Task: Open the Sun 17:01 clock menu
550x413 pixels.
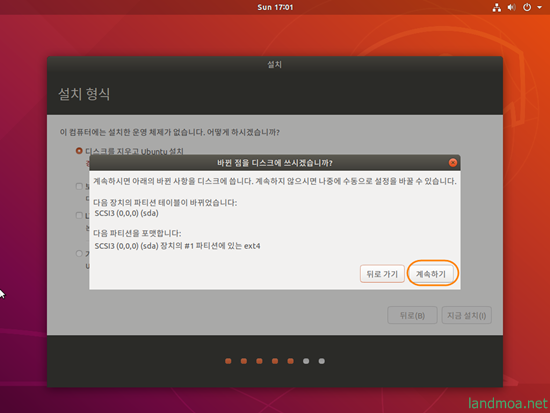Action: (275, 7)
